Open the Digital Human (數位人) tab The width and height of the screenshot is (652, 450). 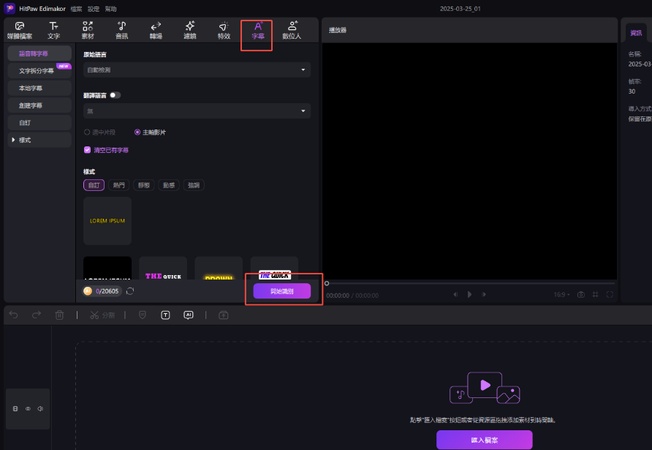pos(292,30)
